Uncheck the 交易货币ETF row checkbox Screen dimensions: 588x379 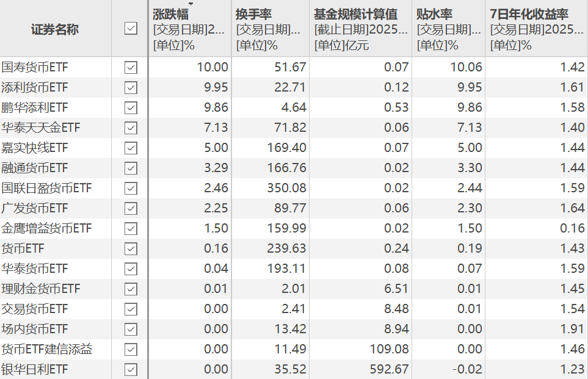tap(131, 309)
